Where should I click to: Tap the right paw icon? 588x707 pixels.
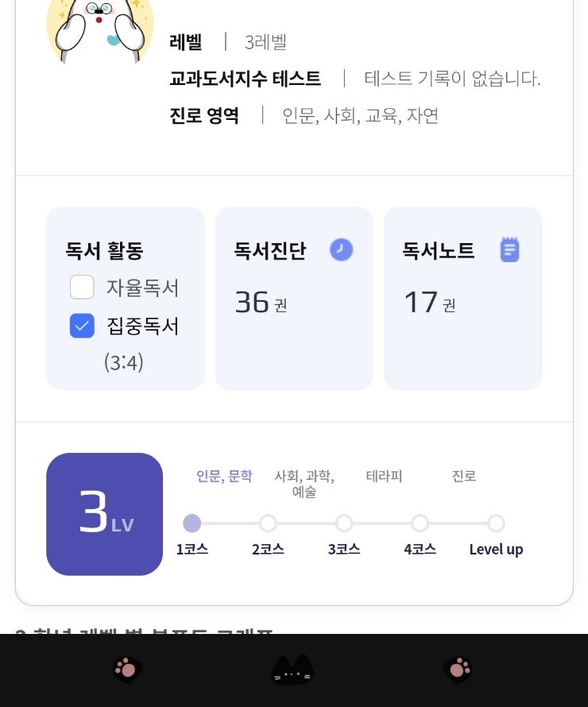coord(458,670)
